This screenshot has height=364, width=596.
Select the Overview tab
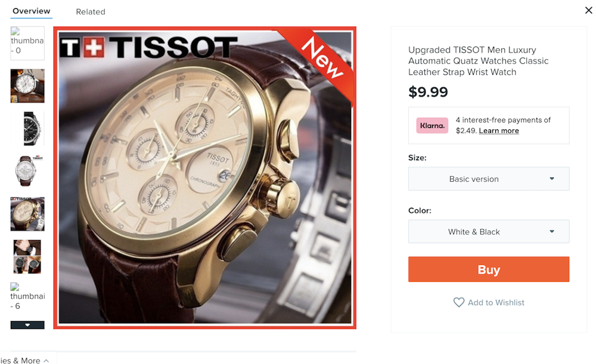31,11
